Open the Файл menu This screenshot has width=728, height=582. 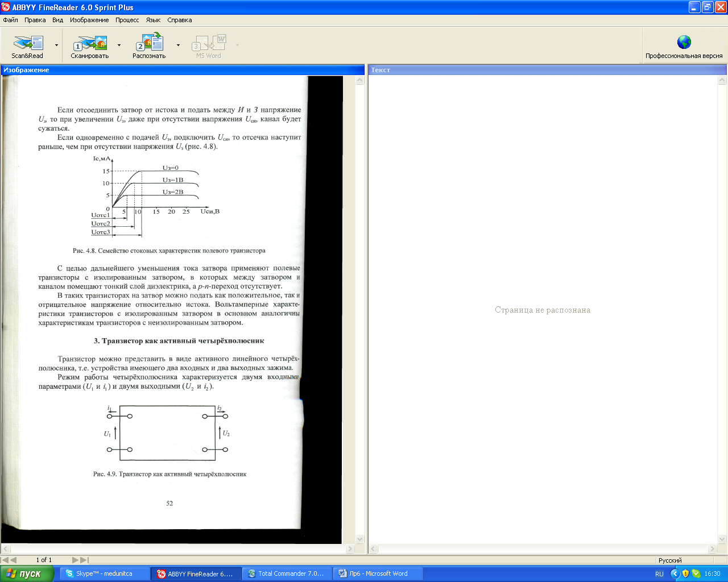point(10,20)
